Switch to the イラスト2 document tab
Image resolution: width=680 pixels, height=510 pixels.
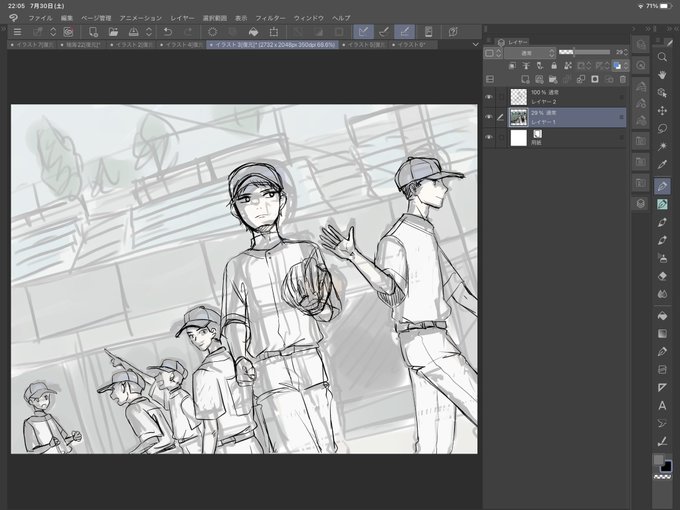132,45
